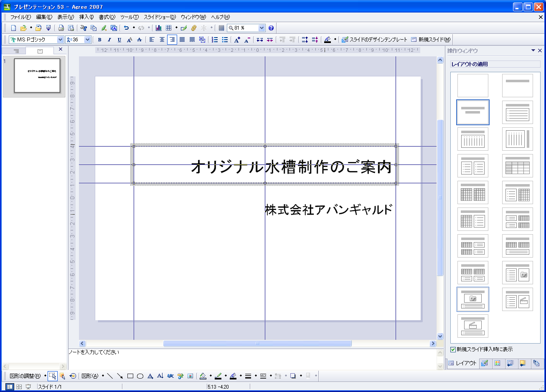
Task: Increase font size with the A-plus icon
Action: coord(237,40)
